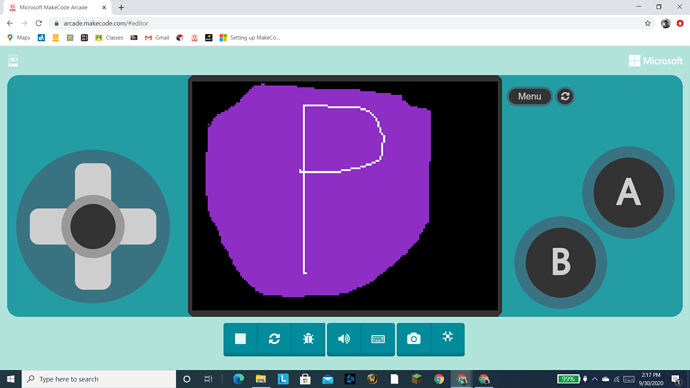Restart the simulator from the bottom toolbar

point(274,339)
